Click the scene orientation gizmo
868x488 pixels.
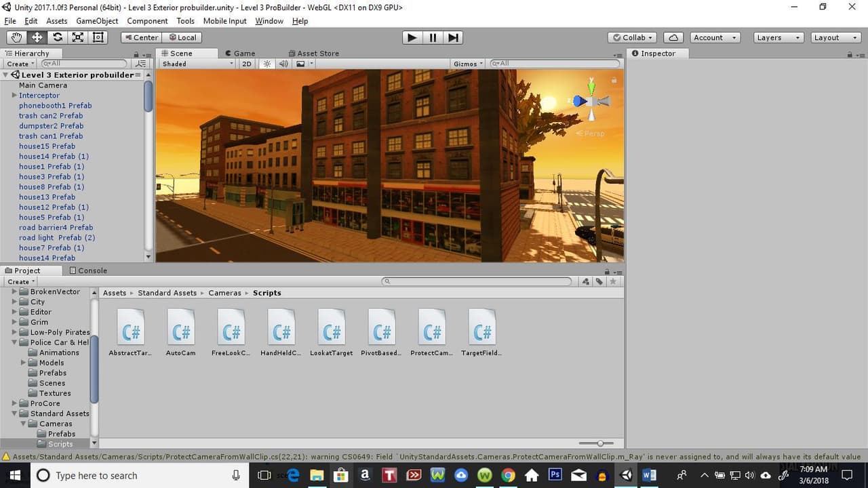[x=591, y=101]
